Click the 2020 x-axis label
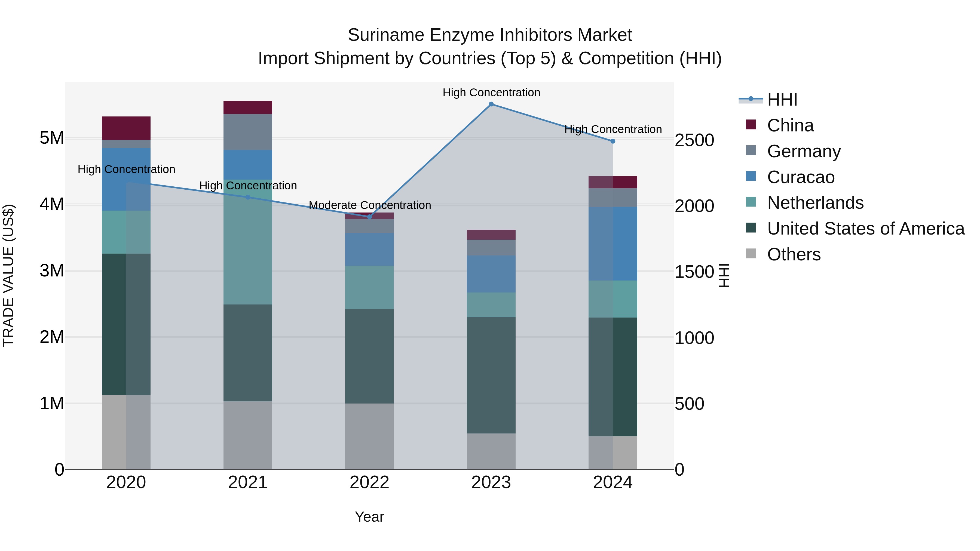This screenshot has width=980, height=551. tap(126, 482)
